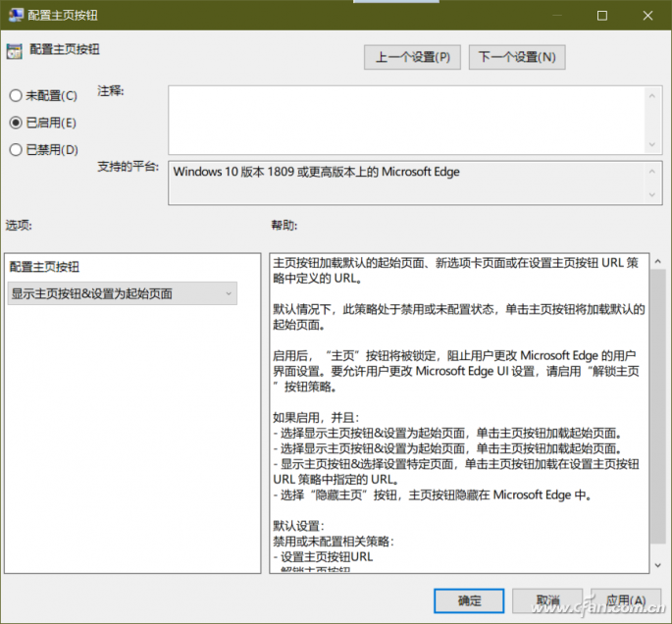Click inside the 注释 comment text box

click(406, 120)
